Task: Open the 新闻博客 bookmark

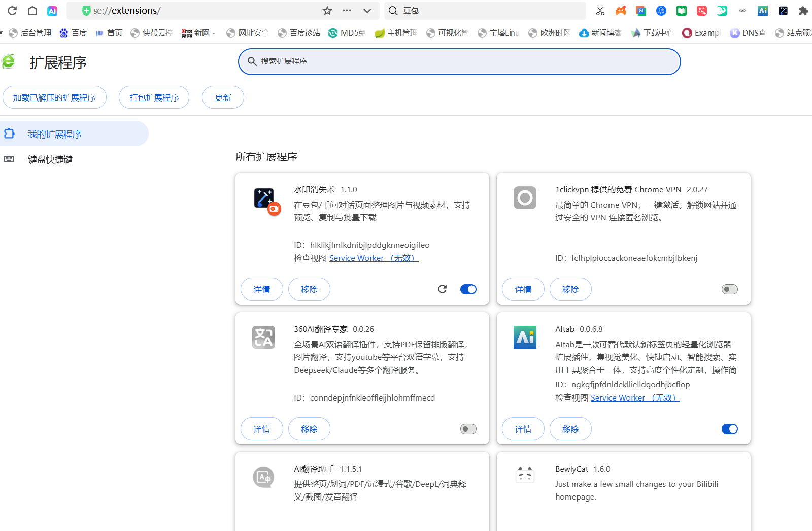Action: (x=600, y=33)
